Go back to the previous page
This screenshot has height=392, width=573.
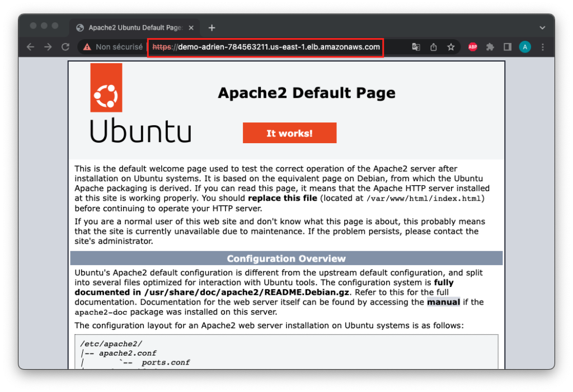tap(31, 47)
